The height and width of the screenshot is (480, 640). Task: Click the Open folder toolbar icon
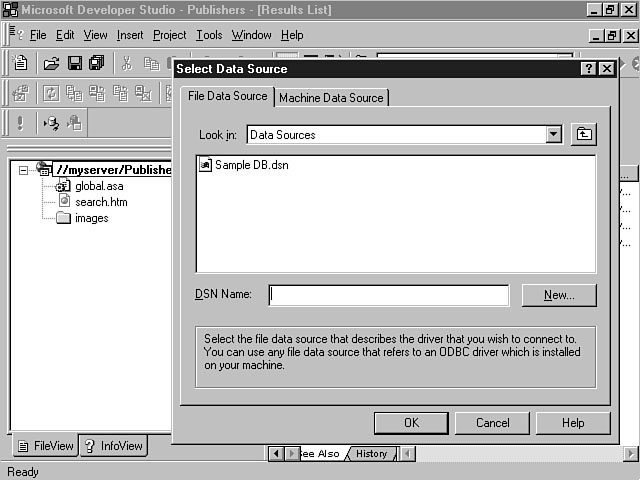tap(51, 63)
